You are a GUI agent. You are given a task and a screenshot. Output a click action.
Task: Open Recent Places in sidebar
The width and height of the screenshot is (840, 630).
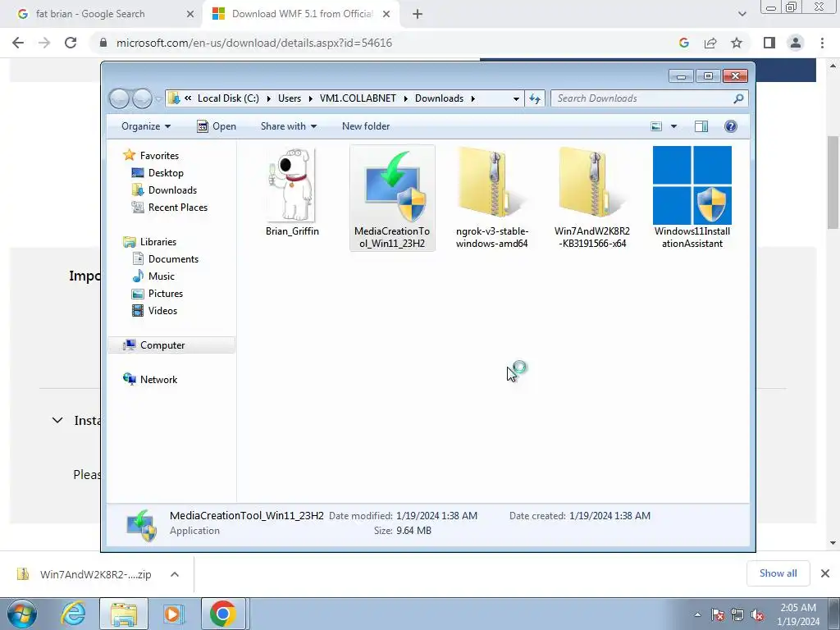pos(177,208)
